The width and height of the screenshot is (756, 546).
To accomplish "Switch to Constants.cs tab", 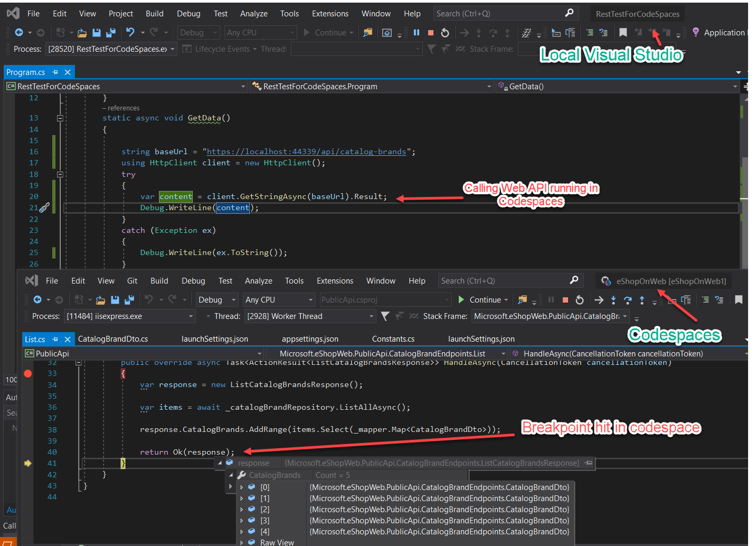I will 393,338.
